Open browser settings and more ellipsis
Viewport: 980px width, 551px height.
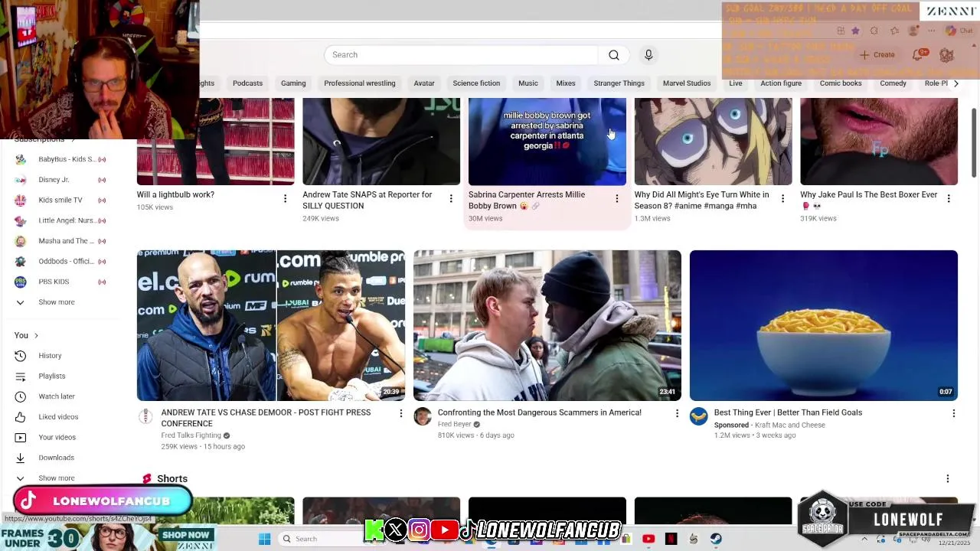932,31
